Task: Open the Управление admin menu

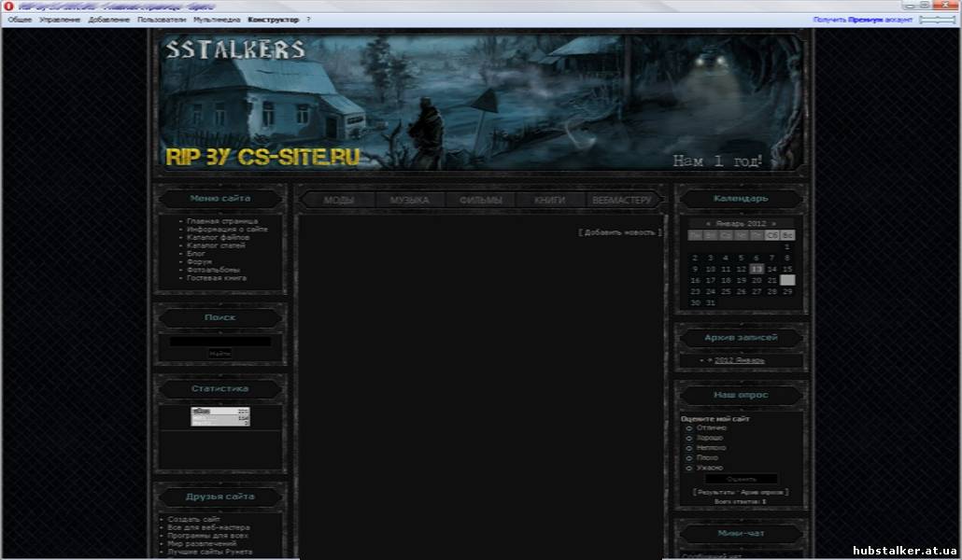Action: 60,20
